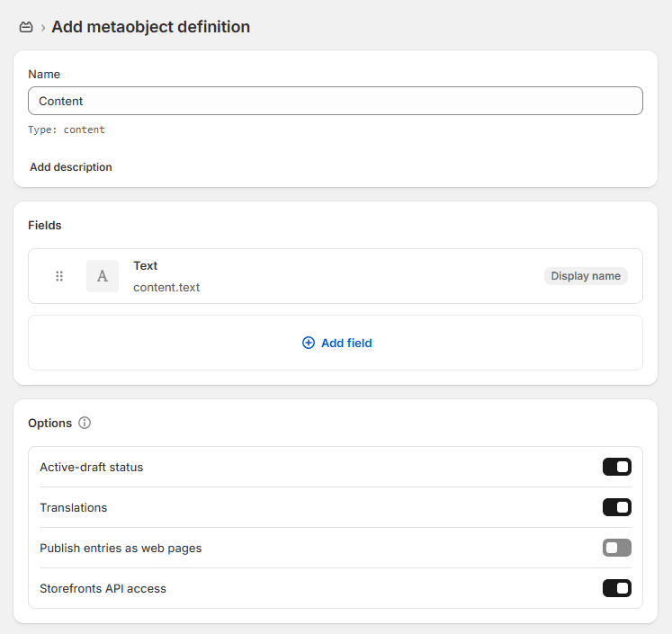The width and height of the screenshot is (672, 634).
Task: Click the drag handle on Text field
Action: (x=59, y=276)
